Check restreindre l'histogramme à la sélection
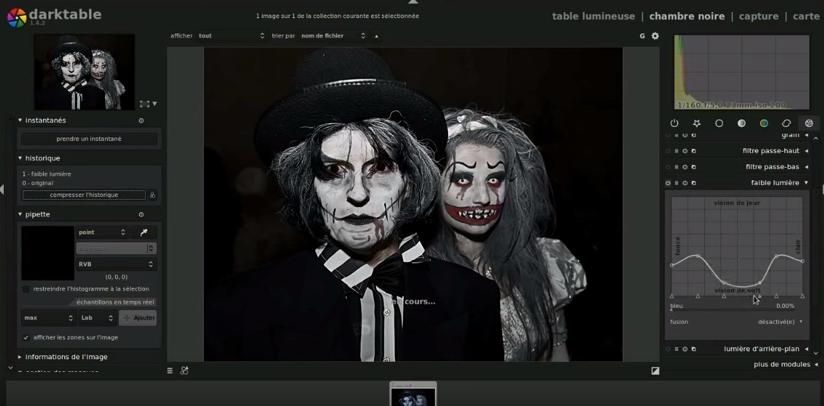This screenshot has height=406, width=824. (x=26, y=289)
